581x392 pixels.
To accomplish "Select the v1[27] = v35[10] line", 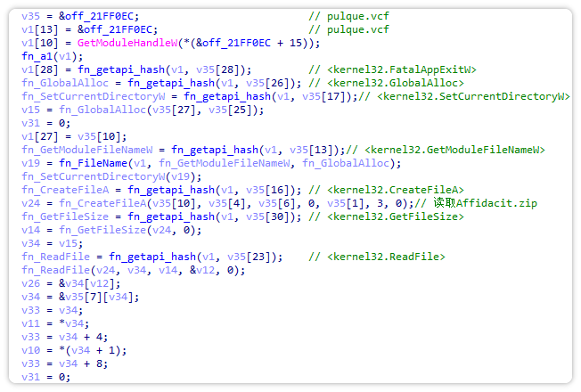I will tap(74, 136).
